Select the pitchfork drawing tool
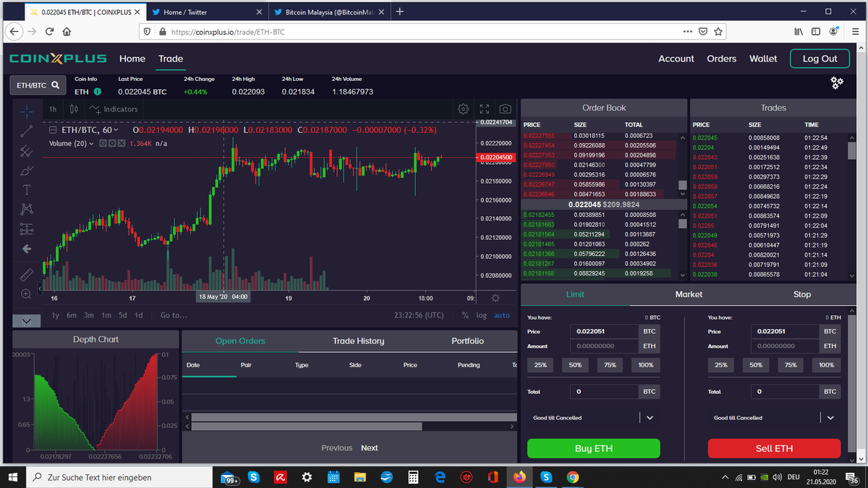 [x=27, y=151]
